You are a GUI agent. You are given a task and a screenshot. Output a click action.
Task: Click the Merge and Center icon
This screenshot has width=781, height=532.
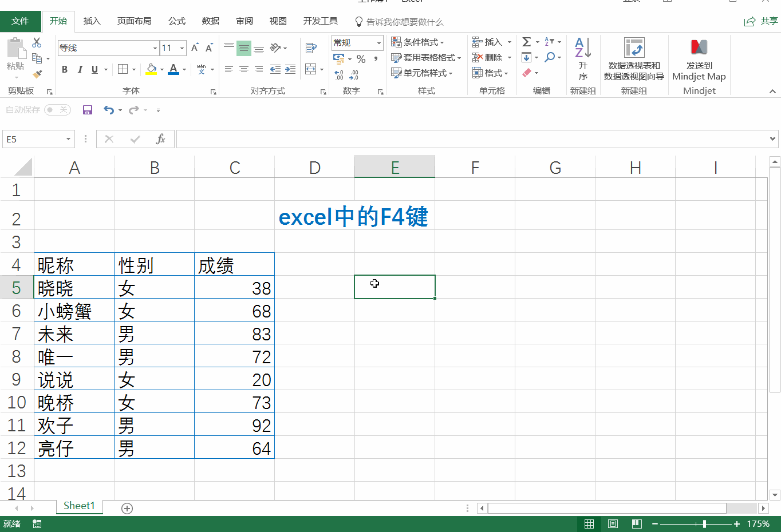311,69
